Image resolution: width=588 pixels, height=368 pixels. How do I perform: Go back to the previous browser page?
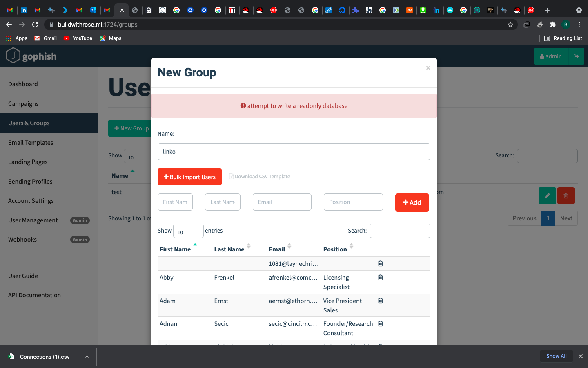(x=9, y=25)
